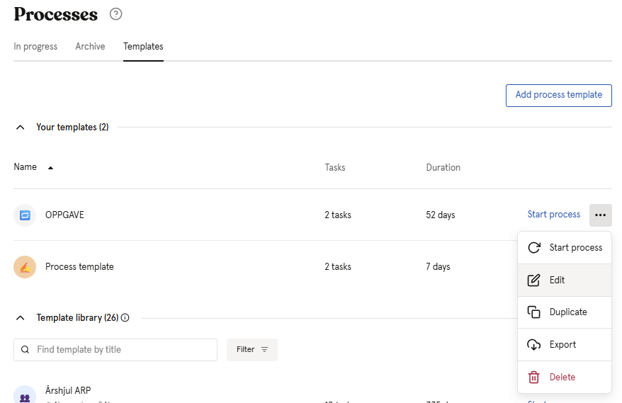Click the Template library info icon

point(125,318)
